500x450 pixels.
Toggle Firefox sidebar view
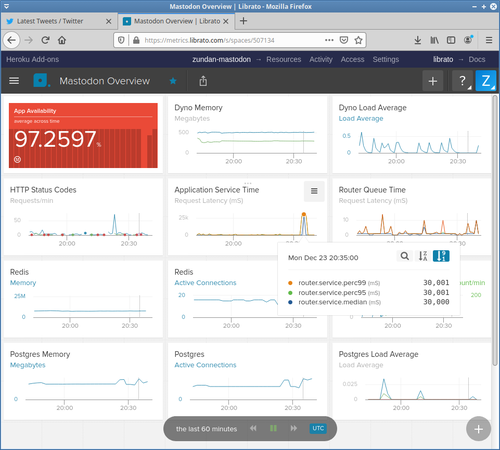(451, 40)
